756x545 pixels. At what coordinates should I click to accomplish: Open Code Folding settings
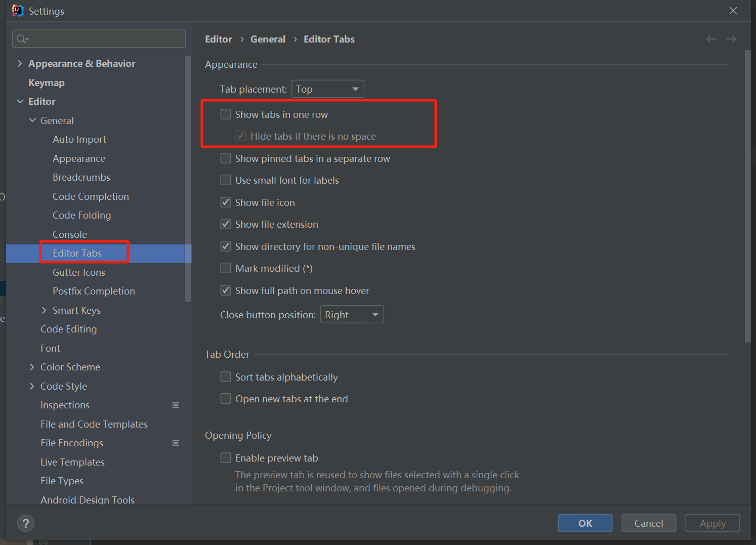82,215
